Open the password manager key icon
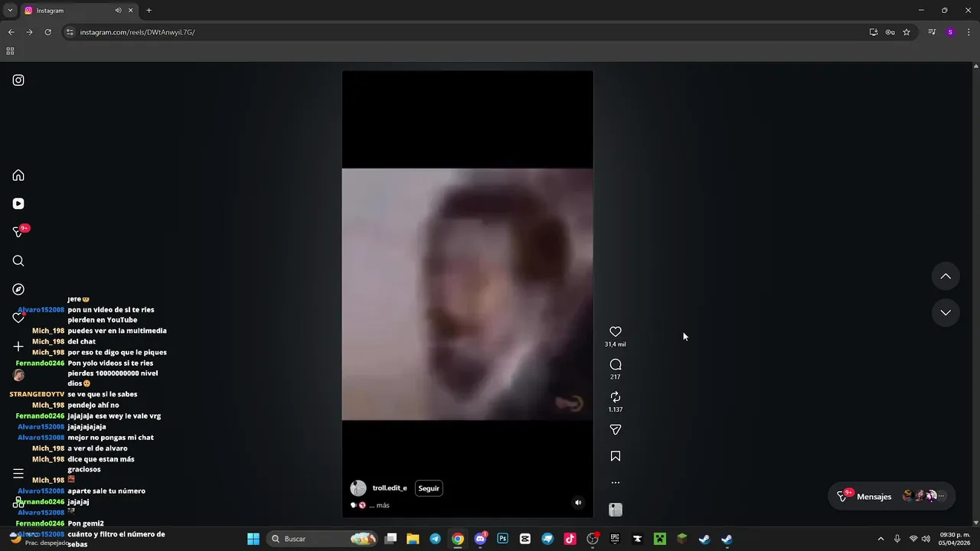This screenshot has height=551, width=980. [890, 32]
